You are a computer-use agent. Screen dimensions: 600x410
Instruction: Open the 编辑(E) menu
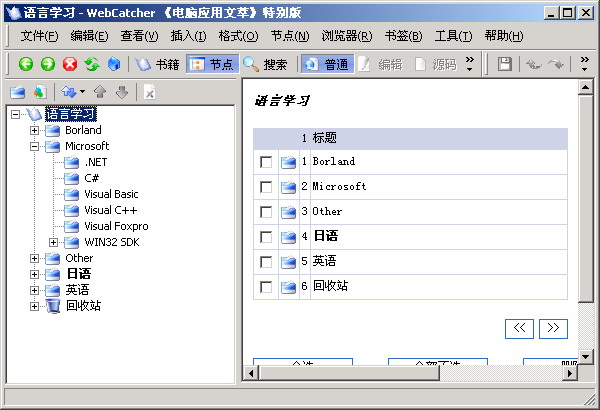(90, 36)
